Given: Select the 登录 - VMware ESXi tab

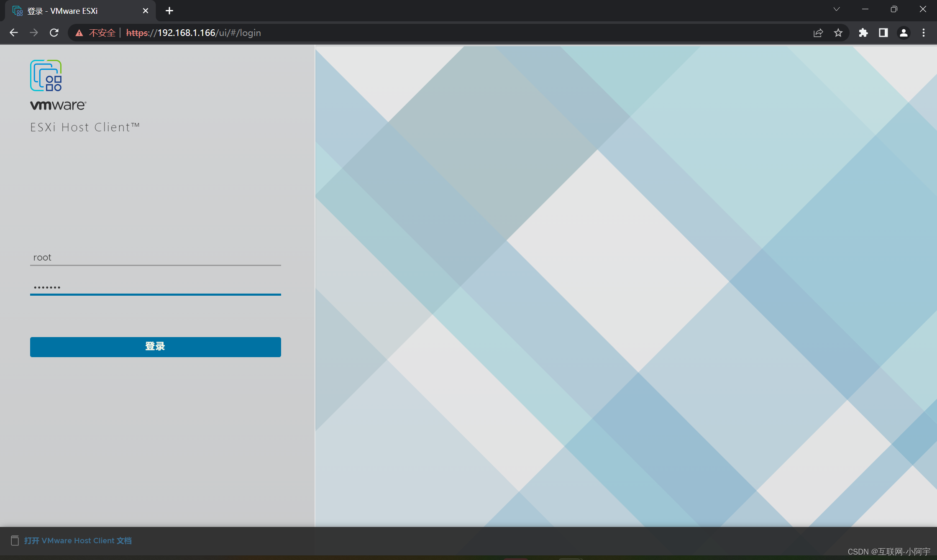Looking at the screenshot, I should pyautogui.click(x=63, y=11).
